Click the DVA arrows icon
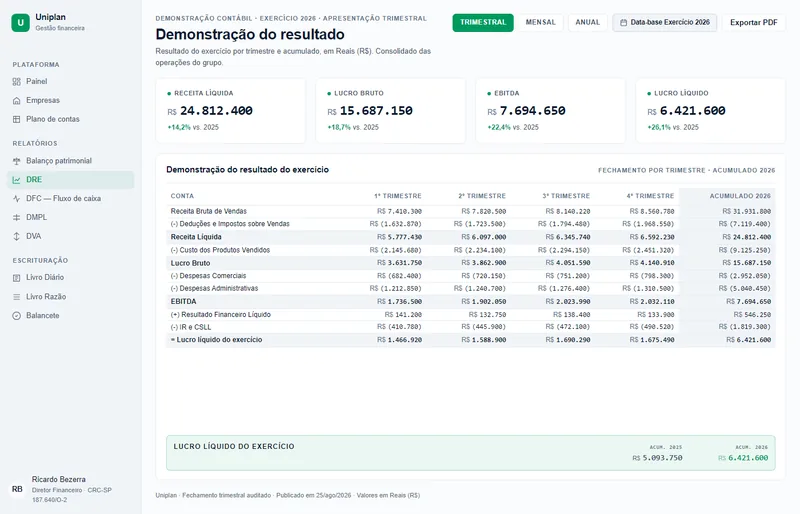The image size is (800, 514). click(17, 236)
